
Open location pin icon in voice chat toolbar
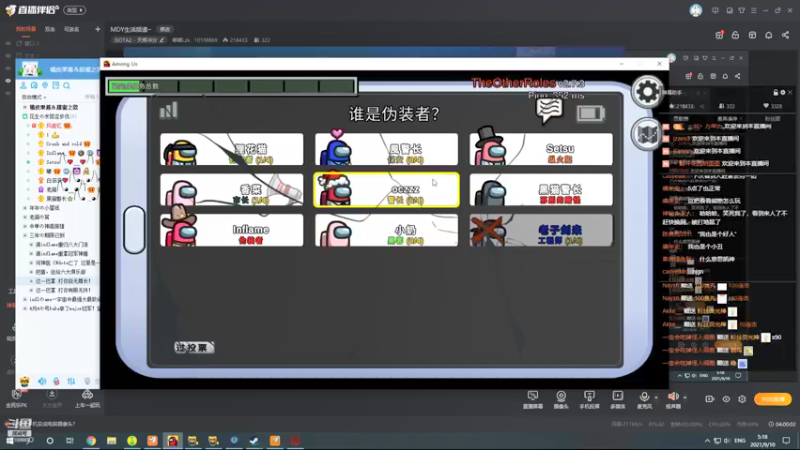click(45, 85)
